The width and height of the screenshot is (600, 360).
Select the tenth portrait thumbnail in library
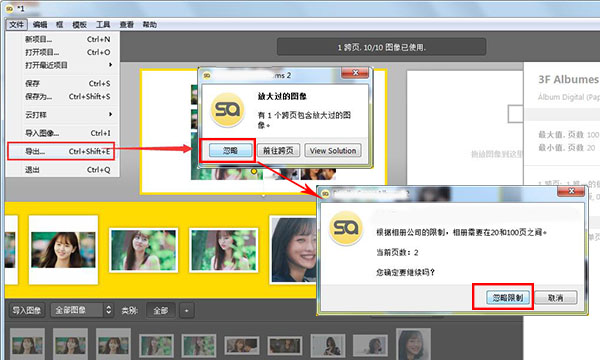(x=413, y=344)
